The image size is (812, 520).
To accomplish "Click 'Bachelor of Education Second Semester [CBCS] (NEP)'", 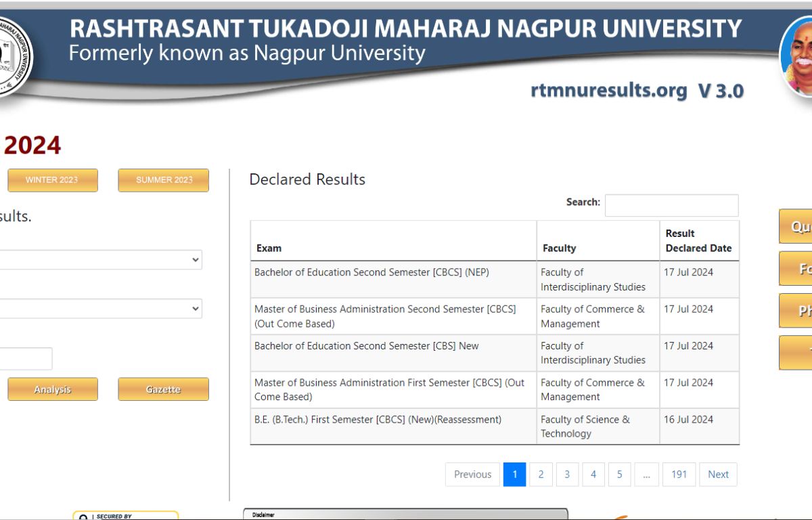I will 371,272.
